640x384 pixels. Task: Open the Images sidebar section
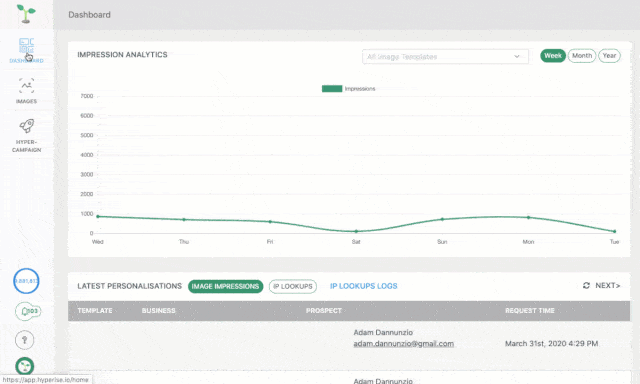[26, 91]
